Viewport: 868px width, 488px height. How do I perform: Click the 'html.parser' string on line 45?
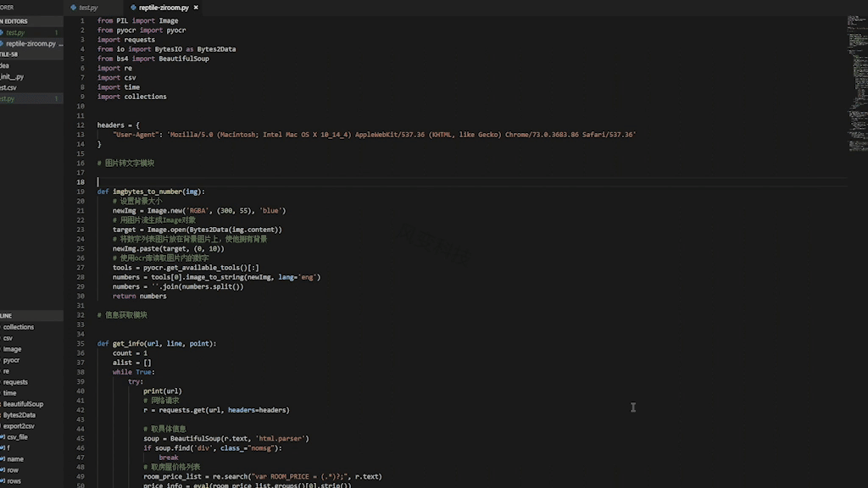[280, 439]
